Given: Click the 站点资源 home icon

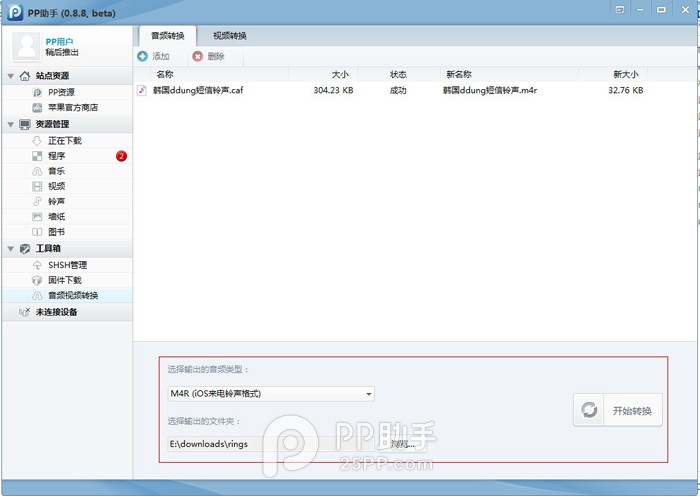Looking at the screenshot, I should [x=25, y=76].
